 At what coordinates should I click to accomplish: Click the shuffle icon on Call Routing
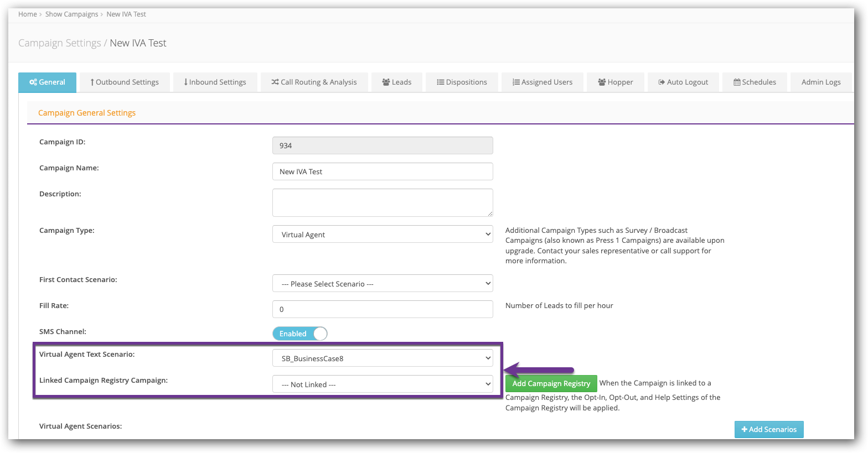pos(275,82)
